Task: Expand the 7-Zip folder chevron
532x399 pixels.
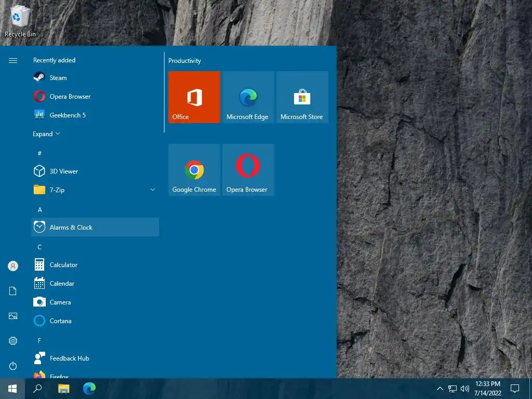Action: click(x=153, y=190)
